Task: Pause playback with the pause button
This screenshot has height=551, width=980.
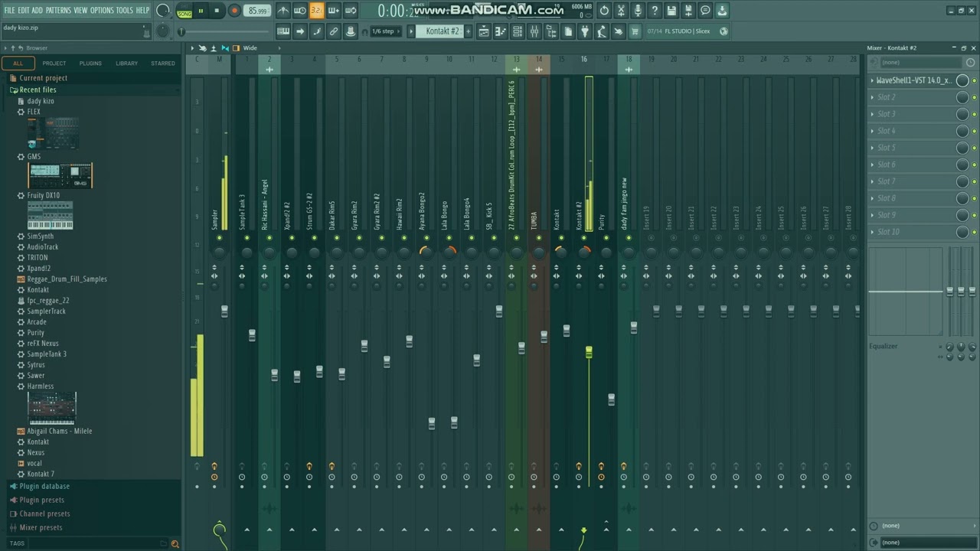Action: coord(201,11)
